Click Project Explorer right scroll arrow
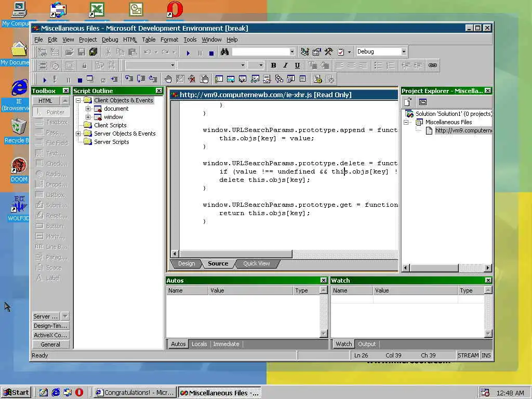The height and width of the screenshot is (399, 532). point(488,268)
